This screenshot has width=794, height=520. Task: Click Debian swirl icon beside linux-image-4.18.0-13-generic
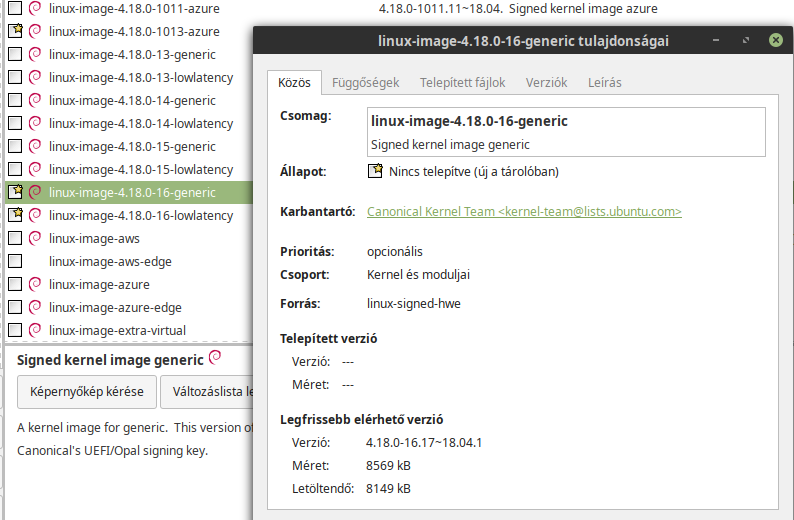coord(35,54)
